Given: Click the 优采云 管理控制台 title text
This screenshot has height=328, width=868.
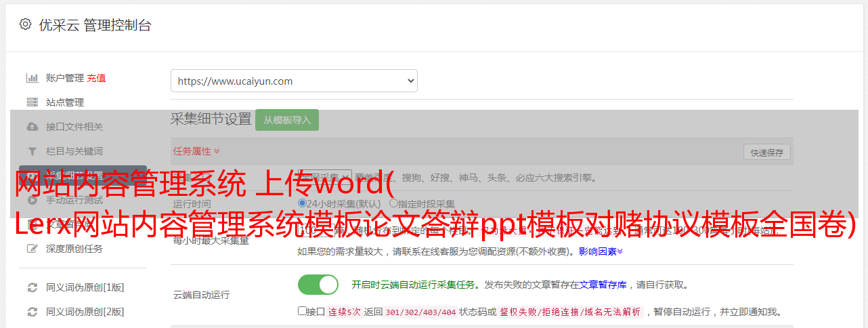Looking at the screenshot, I should 95,25.
